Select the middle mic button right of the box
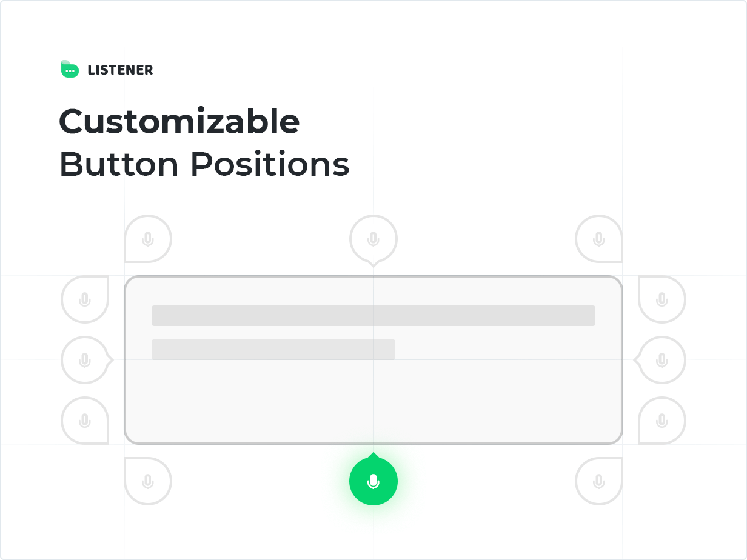 662,360
